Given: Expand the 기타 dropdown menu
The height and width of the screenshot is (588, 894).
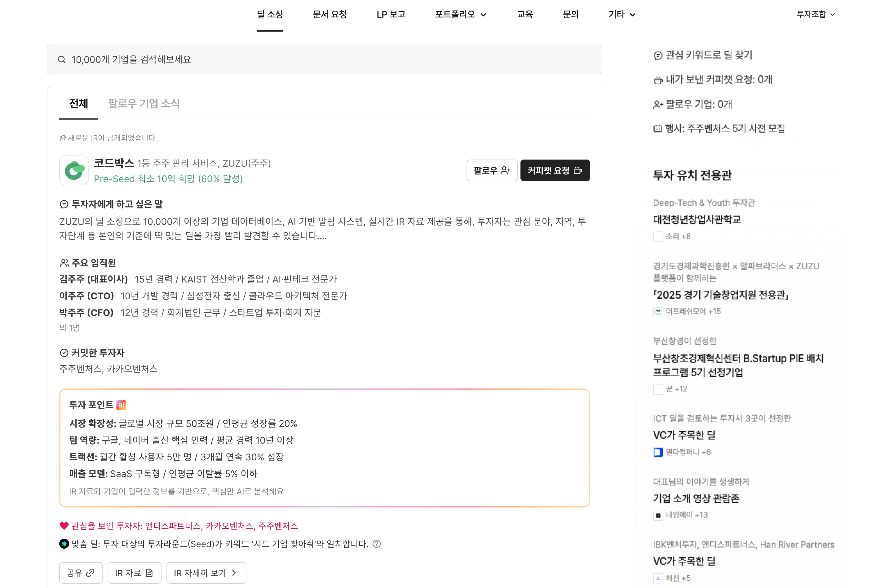Looking at the screenshot, I should (x=622, y=15).
